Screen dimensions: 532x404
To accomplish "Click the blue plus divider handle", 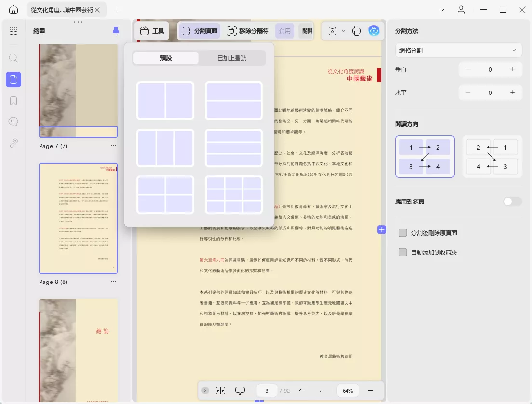I will click(x=381, y=230).
